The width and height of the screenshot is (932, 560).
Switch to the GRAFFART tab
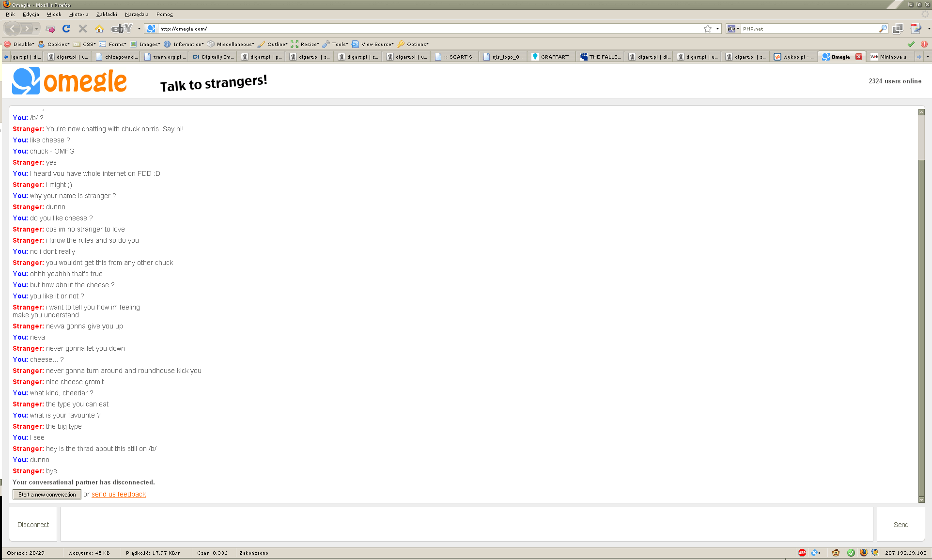point(551,57)
